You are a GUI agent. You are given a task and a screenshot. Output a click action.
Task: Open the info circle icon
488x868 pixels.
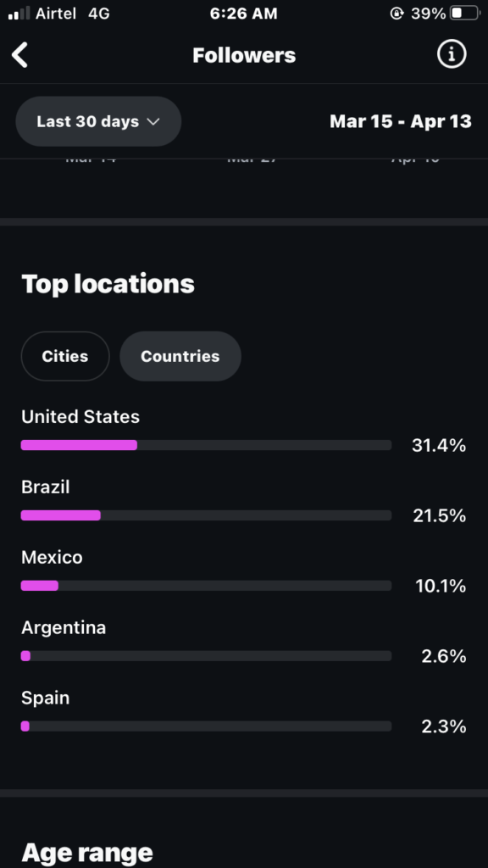(x=452, y=54)
